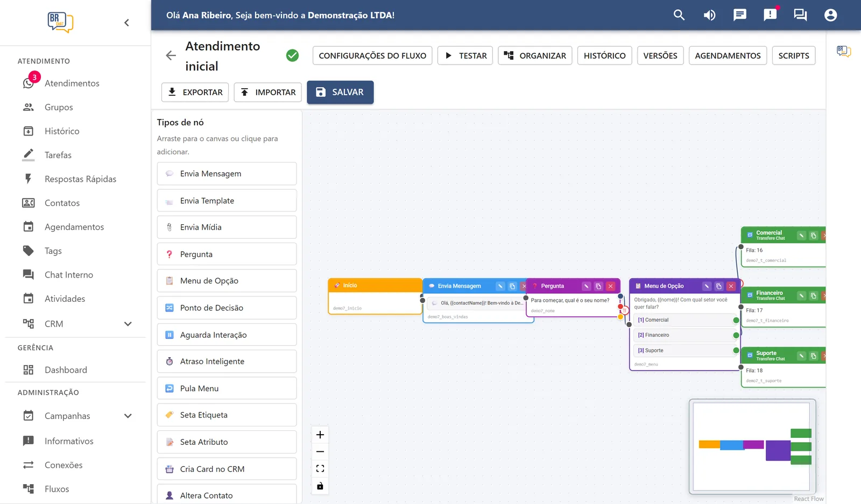Open the search icon in top bar

(x=679, y=15)
